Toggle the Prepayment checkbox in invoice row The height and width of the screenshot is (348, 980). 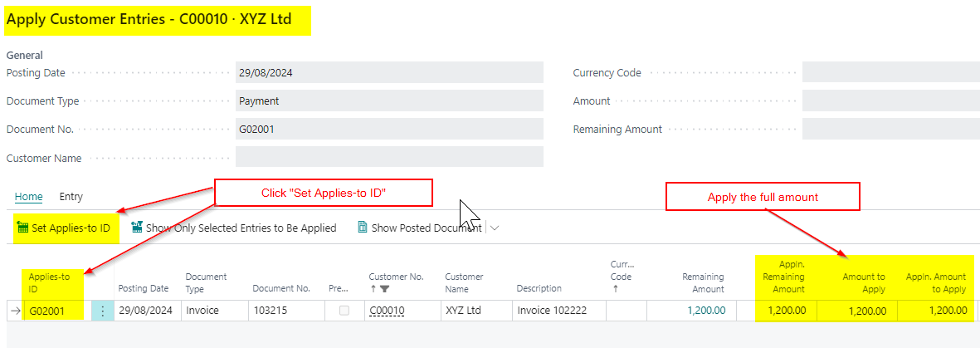pos(344,311)
